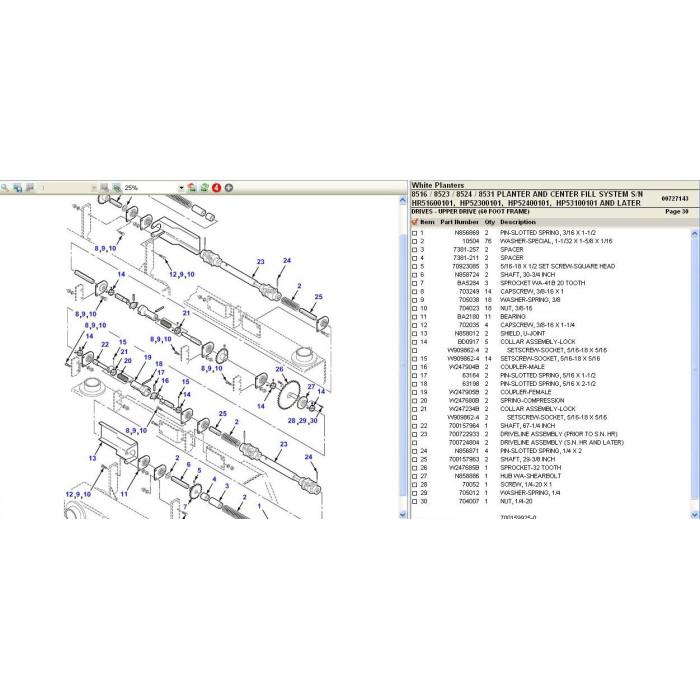Screen dimensions: 700x700
Task: Click callout 19 in the diagram
Action: [x=148, y=358]
